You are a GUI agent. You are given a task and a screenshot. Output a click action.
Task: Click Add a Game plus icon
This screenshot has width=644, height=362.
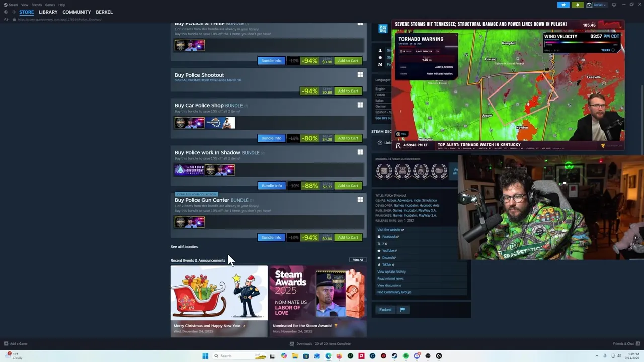(6, 344)
